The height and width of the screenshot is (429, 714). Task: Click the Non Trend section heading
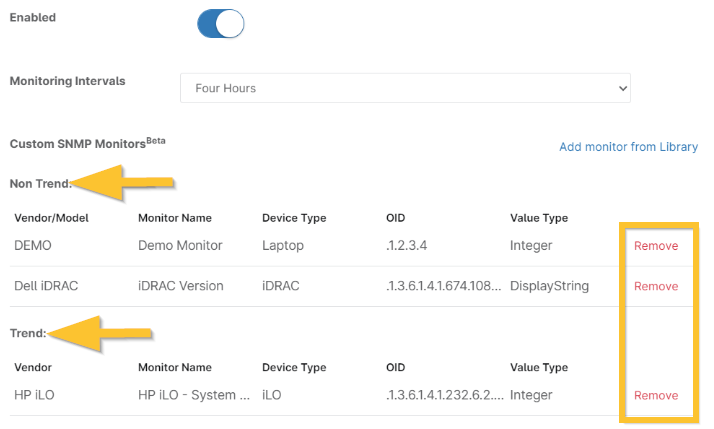41,183
